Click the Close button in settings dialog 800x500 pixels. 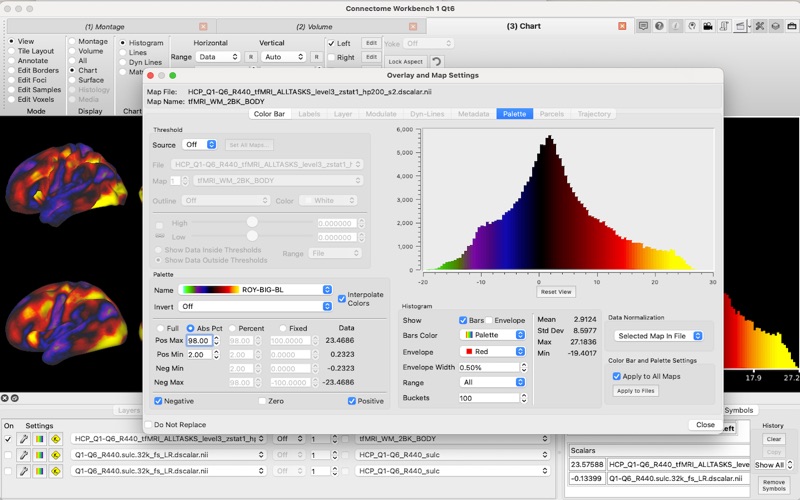pyautogui.click(x=705, y=424)
